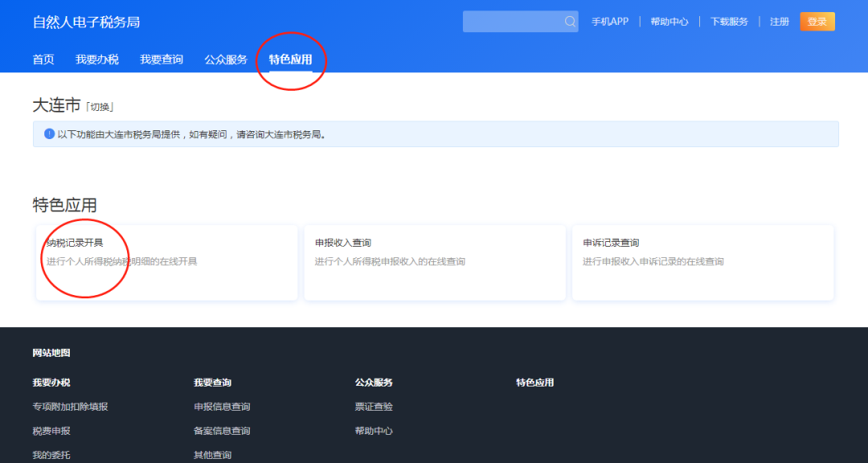Click 专项附加扣除填报 in the footer
This screenshot has height=463, width=868.
click(x=70, y=407)
